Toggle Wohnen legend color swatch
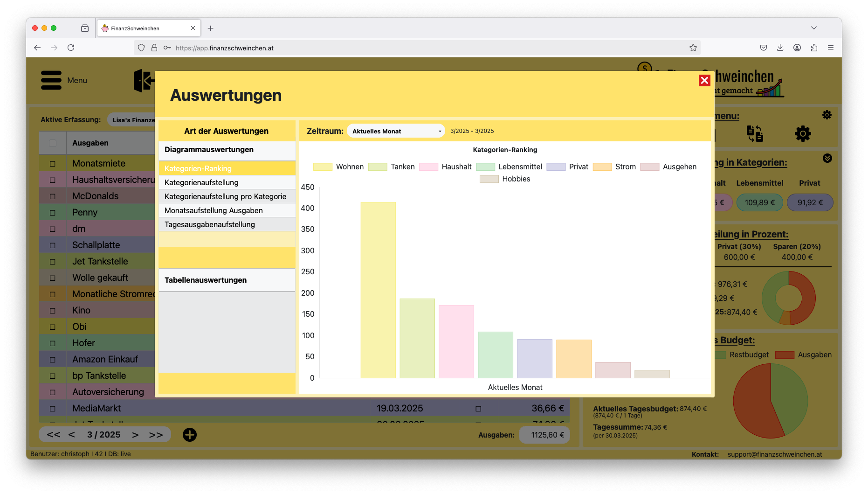Viewport: 868px width, 494px height. (x=323, y=167)
